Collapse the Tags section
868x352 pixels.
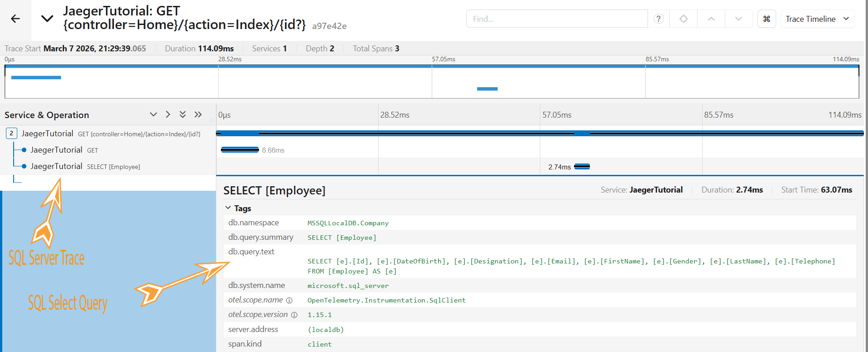pyautogui.click(x=238, y=208)
